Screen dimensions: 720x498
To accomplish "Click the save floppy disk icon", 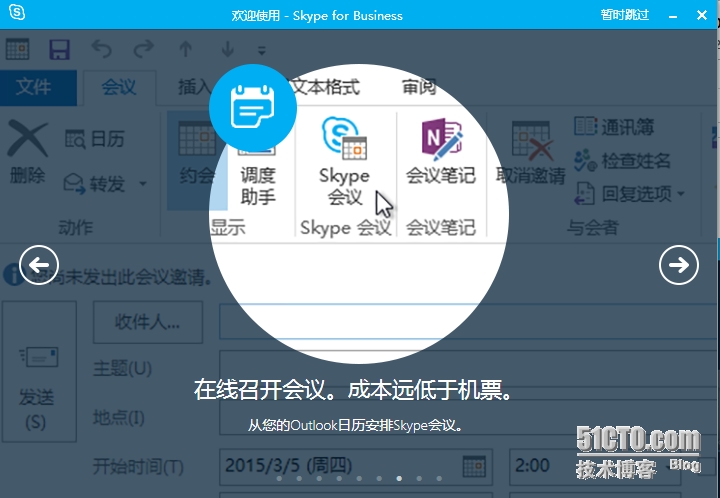I will click(x=59, y=49).
